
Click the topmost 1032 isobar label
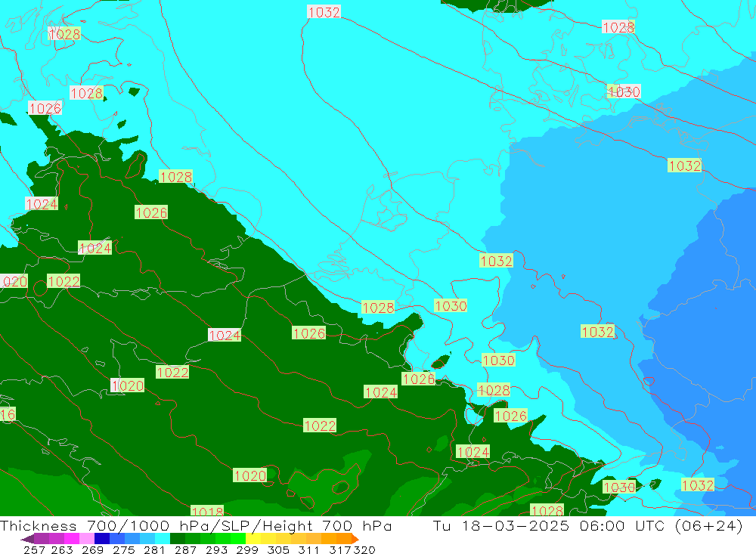(x=324, y=12)
